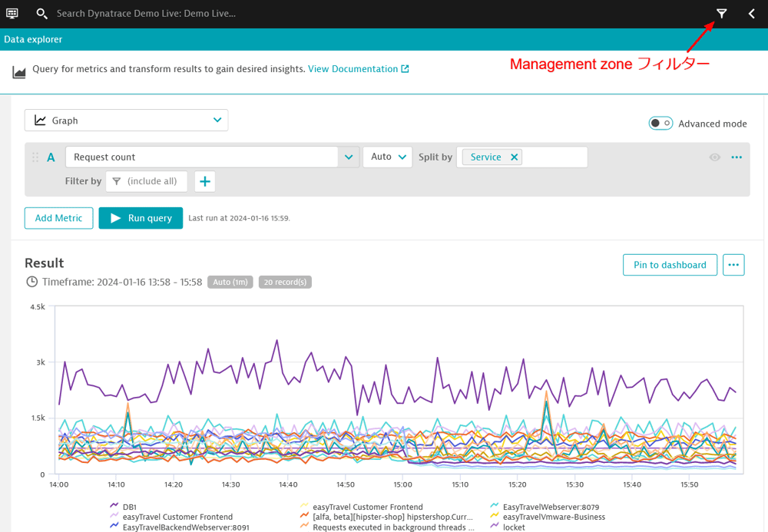Click the Add Metric button
This screenshot has width=768, height=532.
coord(59,218)
